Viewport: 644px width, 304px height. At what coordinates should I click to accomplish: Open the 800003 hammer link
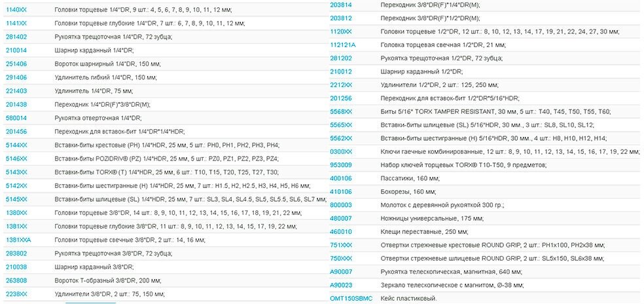coord(341,205)
